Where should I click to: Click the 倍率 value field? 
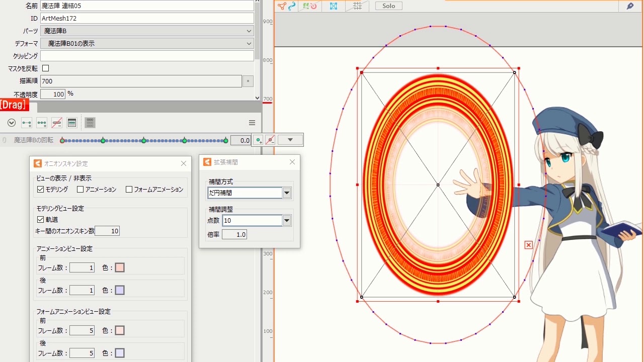(234, 234)
